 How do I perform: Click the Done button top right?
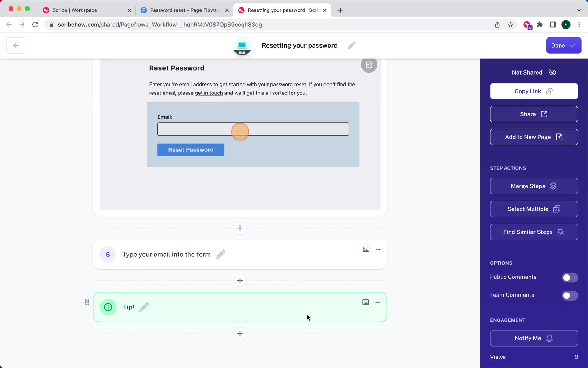[x=563, y=45]
